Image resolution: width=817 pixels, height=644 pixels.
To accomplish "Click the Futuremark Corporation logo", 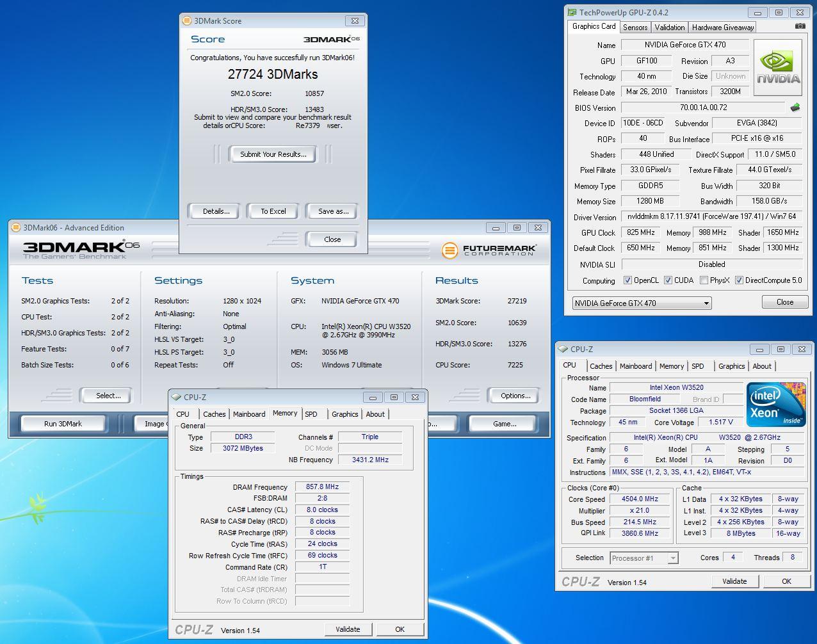I will point(489,250).
